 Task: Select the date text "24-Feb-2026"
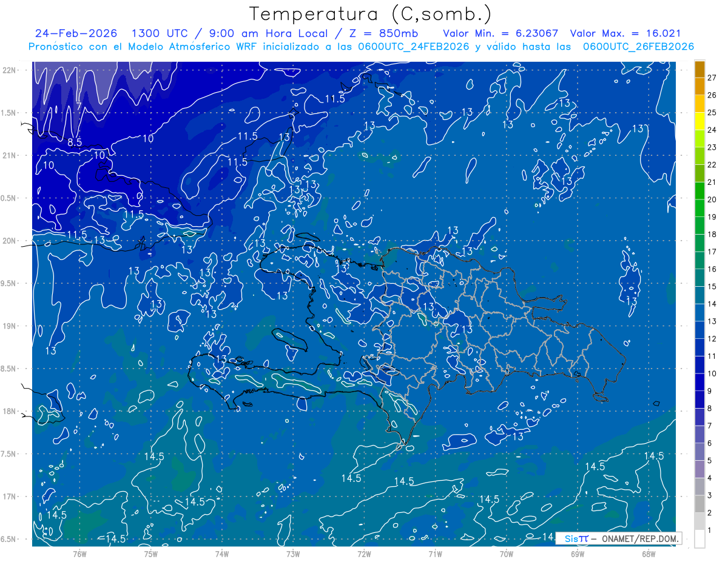[76, 34]
